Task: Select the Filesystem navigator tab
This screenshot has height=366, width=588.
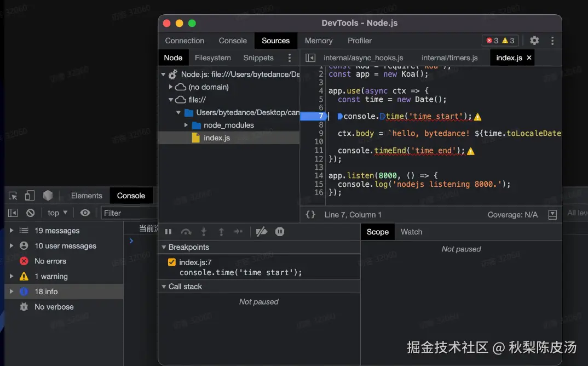Action: [212, 58]
